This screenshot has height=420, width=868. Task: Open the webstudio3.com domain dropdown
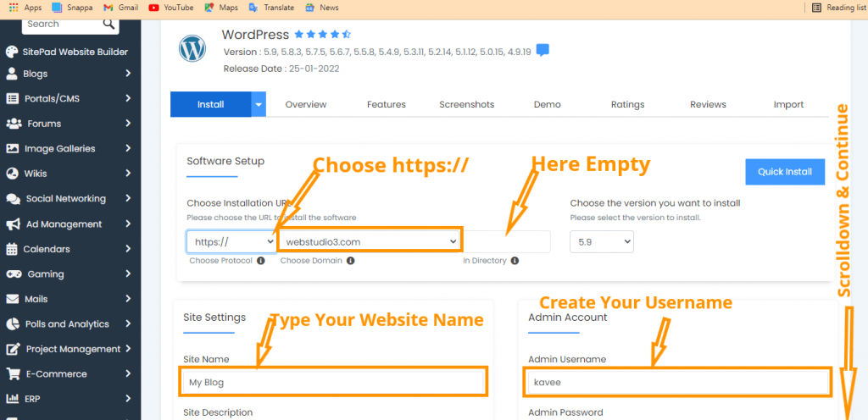pyautogui.click(x=370, y=241)
